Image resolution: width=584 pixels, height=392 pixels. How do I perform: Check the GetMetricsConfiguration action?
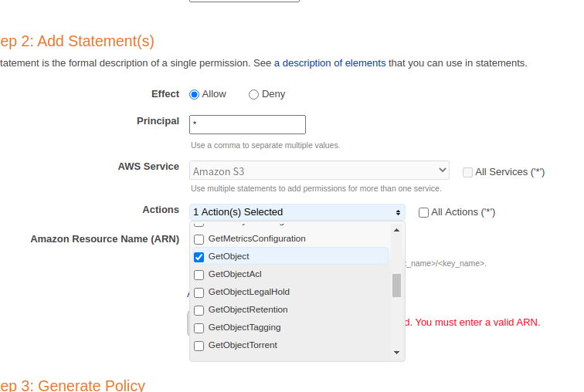199,239
